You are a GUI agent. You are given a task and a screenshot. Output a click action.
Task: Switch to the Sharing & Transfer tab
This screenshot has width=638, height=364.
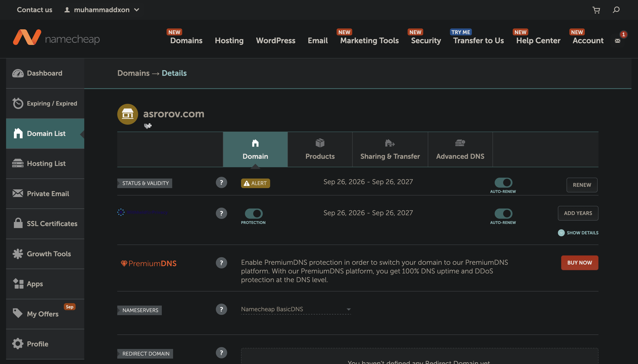390,149
